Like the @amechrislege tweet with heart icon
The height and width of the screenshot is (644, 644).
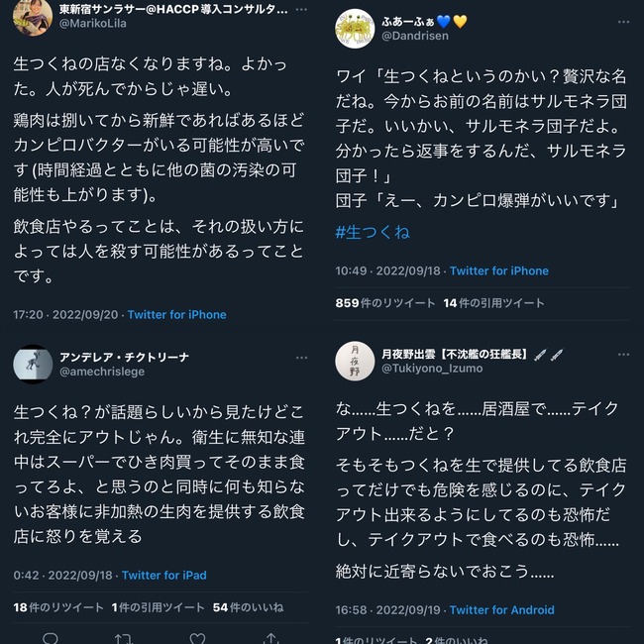197,638
